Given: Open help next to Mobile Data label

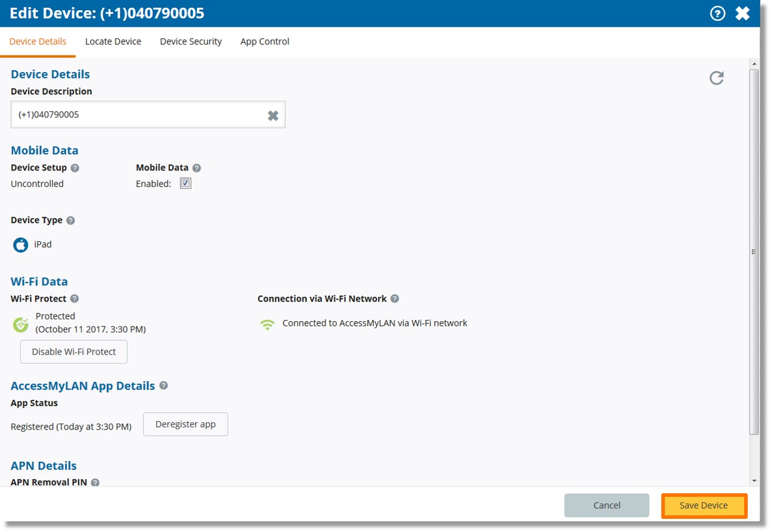Looking at the screenshot, I should pyautogui.click(x=196, y=168).
